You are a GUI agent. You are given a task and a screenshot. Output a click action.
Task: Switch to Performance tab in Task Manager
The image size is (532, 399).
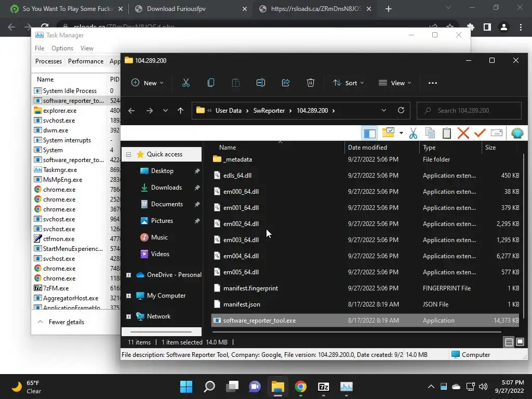click(86, 61)
